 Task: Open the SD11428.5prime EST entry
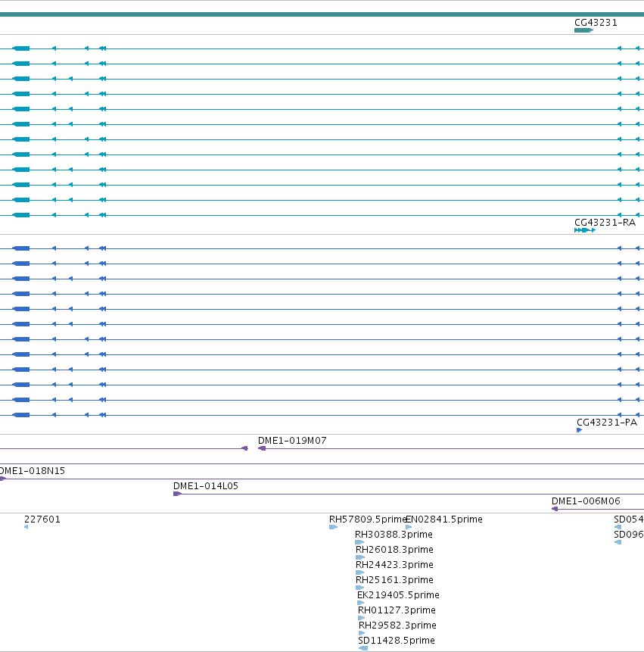(x=397, y=641)
